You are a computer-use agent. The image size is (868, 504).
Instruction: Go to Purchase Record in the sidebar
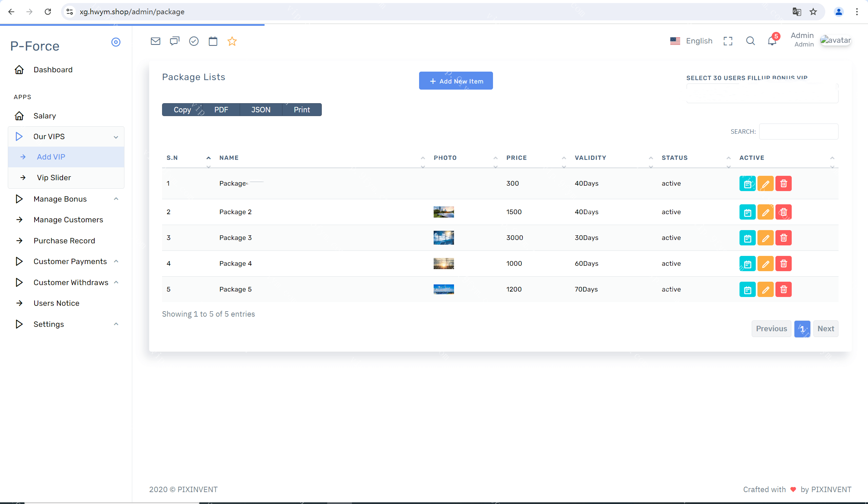[64, 241]
